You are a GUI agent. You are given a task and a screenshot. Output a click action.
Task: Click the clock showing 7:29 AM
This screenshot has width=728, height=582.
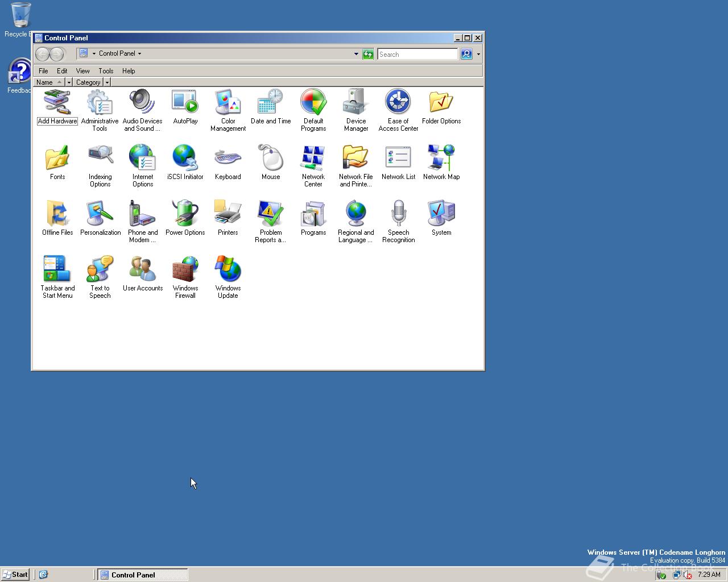(x=709, y=575)
